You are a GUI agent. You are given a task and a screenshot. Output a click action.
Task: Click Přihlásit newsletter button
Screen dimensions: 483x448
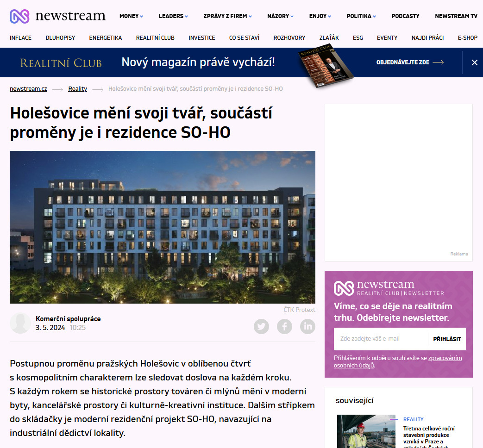click(x=447, y=339)
